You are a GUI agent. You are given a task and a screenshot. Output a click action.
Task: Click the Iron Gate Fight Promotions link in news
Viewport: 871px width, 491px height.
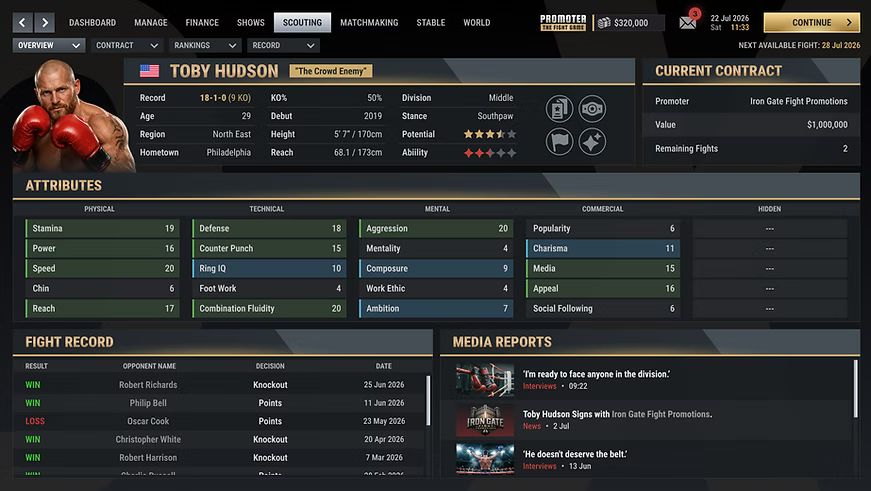[x=660, y=414]
